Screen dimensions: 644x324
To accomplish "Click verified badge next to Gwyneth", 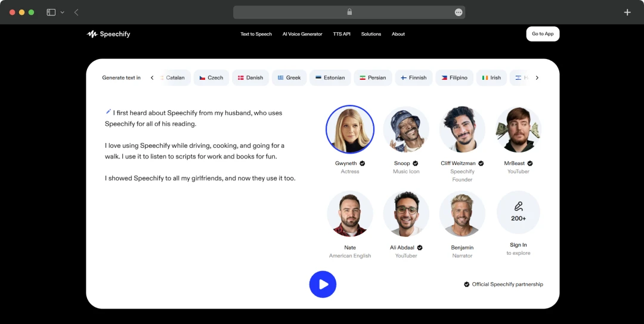I will coord(363,163).
